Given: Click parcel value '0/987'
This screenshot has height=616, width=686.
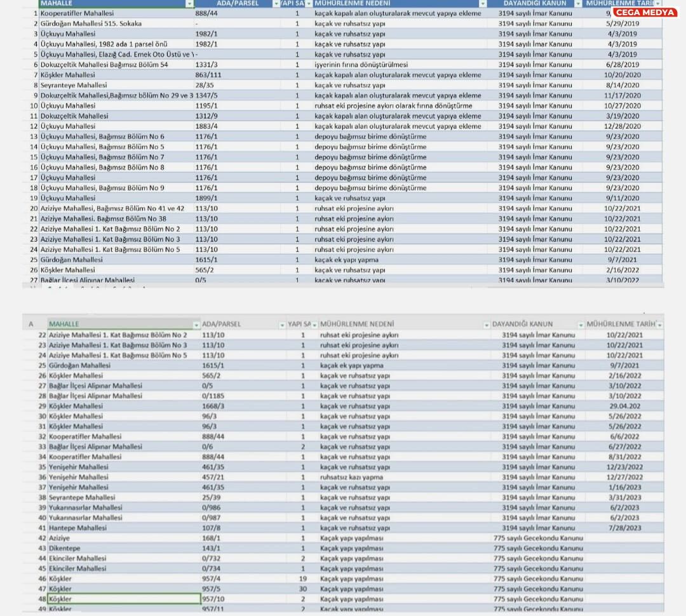Looking at the screenshot, I should [x=212, y=518].
